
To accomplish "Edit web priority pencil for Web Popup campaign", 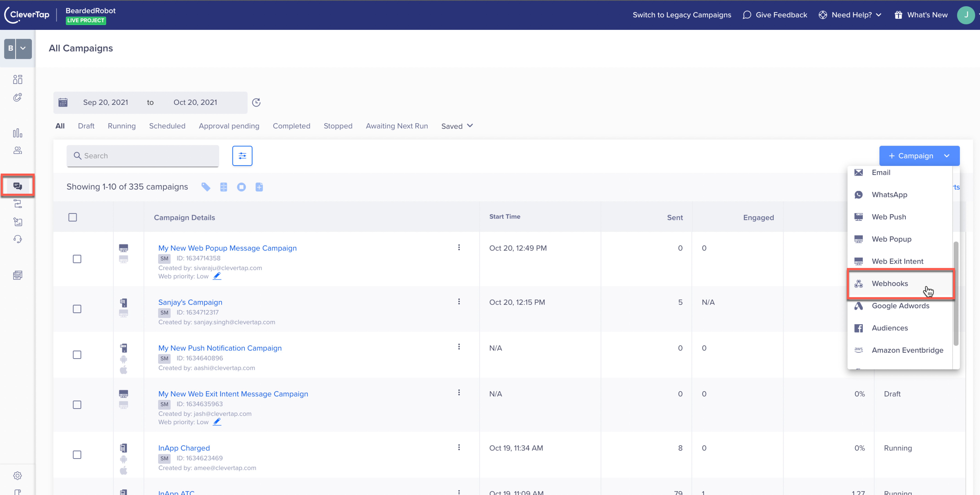I will [x=217, y=276].
